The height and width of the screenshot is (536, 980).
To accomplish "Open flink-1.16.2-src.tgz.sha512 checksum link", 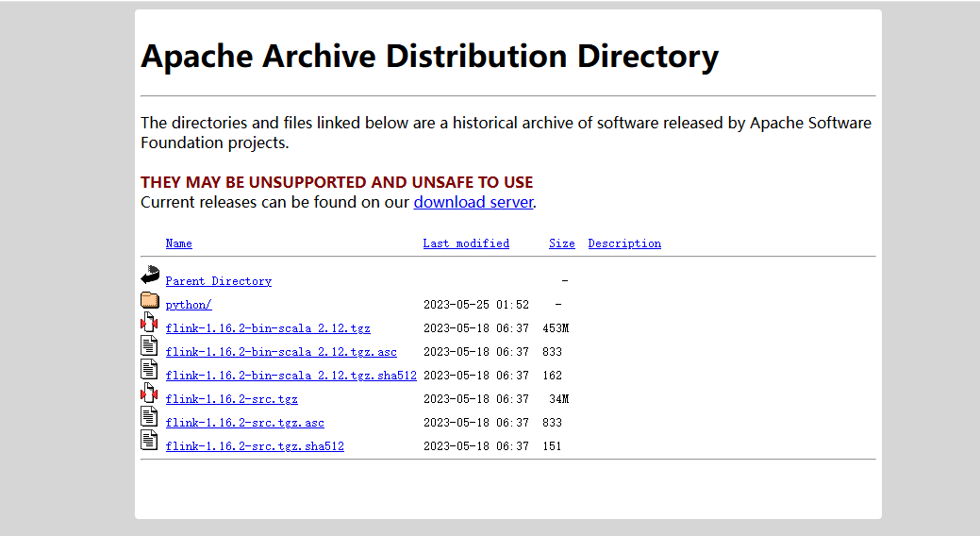I will point(255,446).
